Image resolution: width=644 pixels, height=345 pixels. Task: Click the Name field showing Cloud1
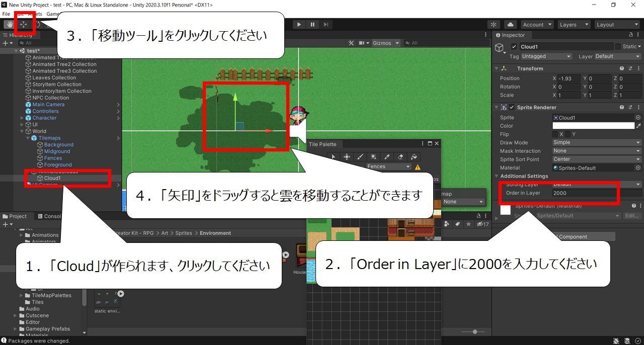coord(566,47)
